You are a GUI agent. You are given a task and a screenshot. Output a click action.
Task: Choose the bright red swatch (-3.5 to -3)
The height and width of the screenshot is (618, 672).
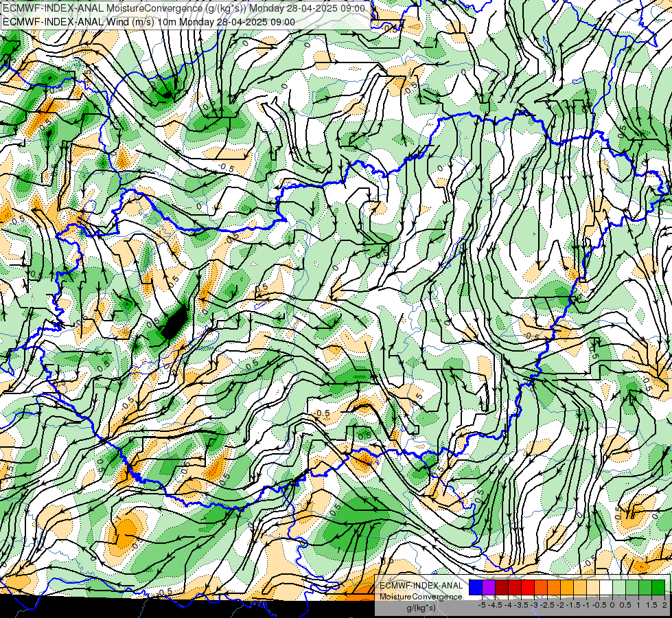528,587
